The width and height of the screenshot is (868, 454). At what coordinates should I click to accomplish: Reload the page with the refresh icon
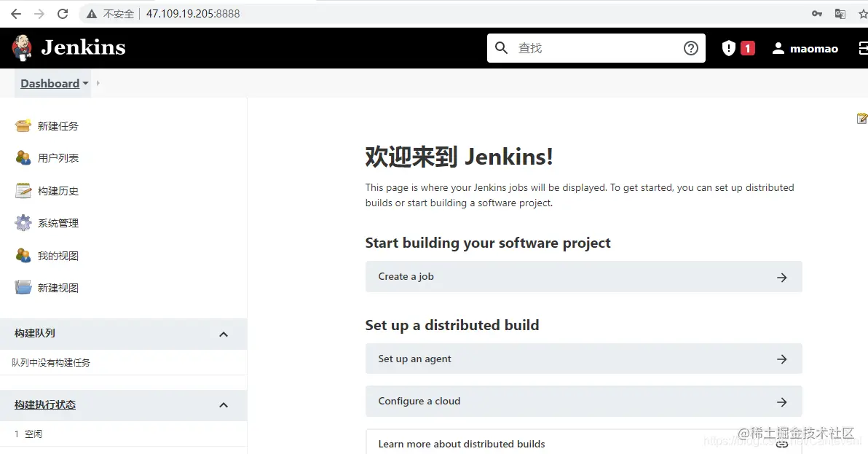[63, 14]
